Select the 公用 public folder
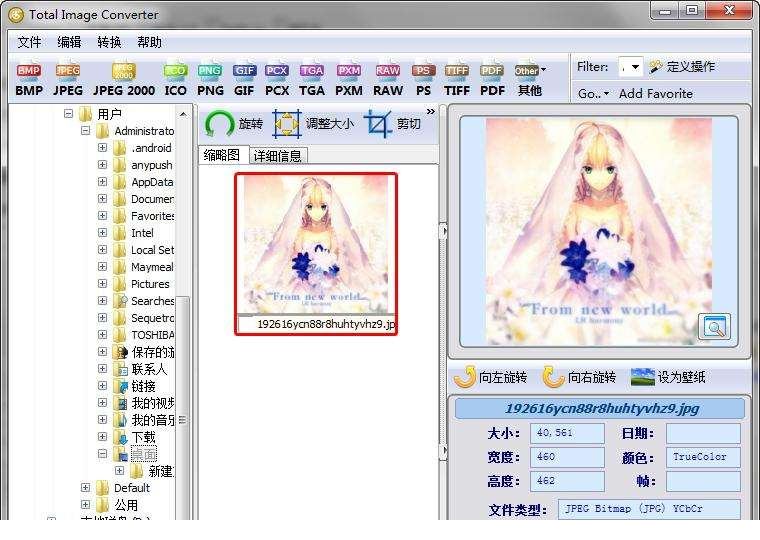Screen dimensions: 760x540 pyautogui.click(x=126, y=505)
